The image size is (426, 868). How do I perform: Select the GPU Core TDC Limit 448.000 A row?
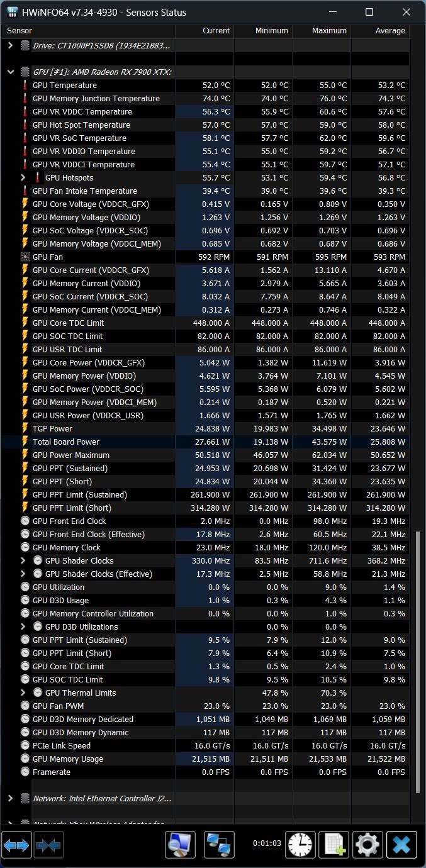tap(205, 323)
